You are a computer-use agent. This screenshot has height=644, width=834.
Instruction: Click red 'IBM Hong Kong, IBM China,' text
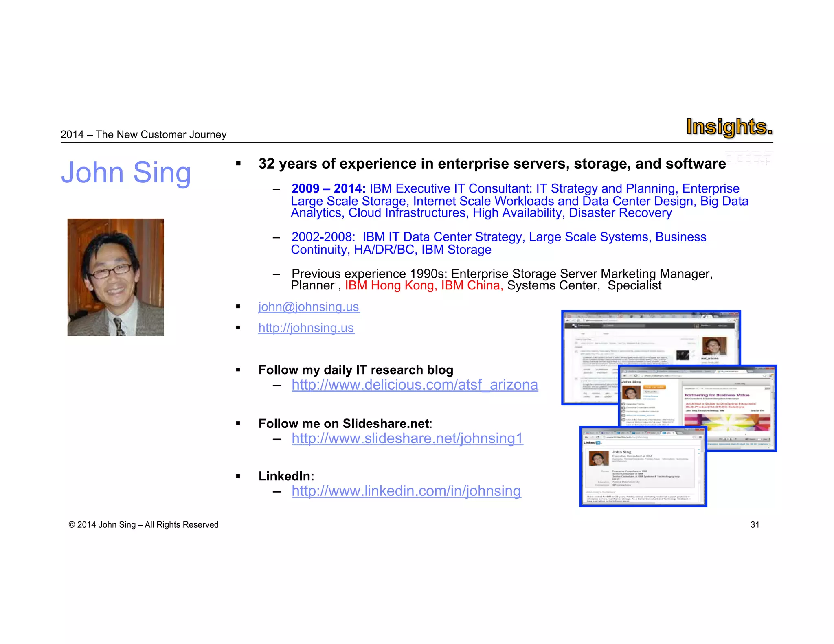[x=424, y=285]
